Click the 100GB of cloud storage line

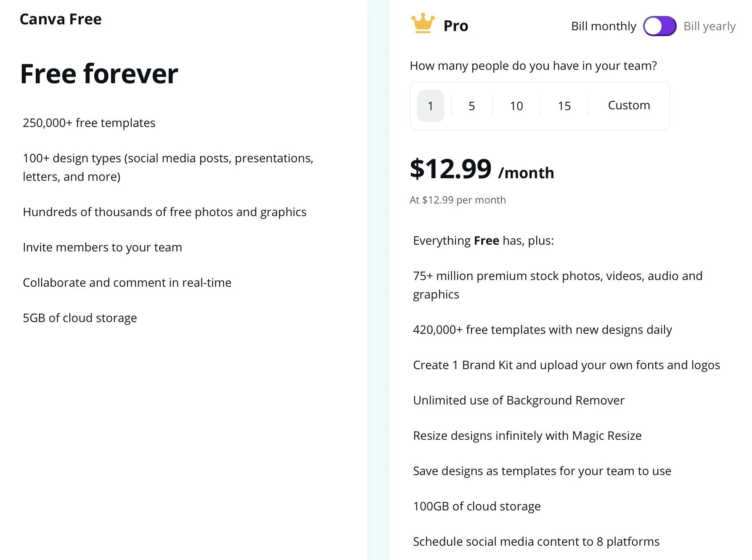click(477, 506)
